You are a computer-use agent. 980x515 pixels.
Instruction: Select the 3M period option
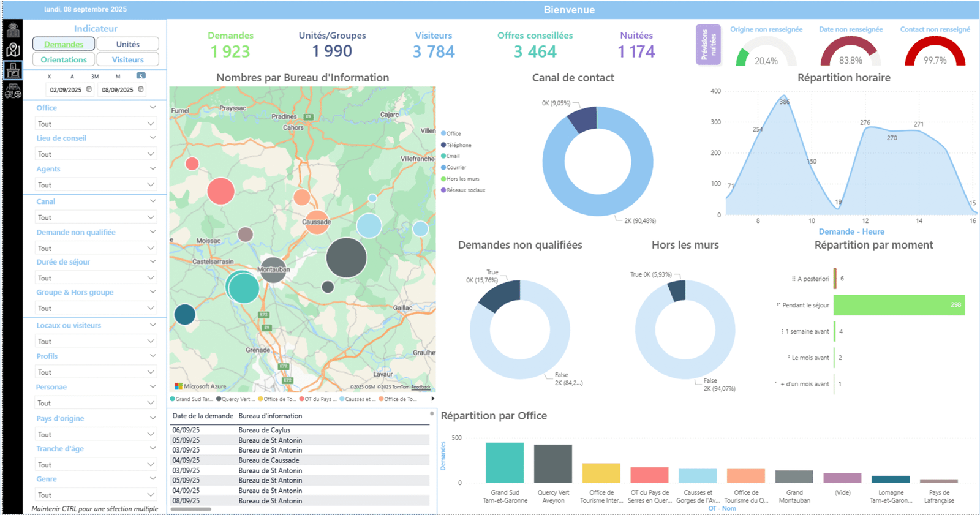[95, 77]
